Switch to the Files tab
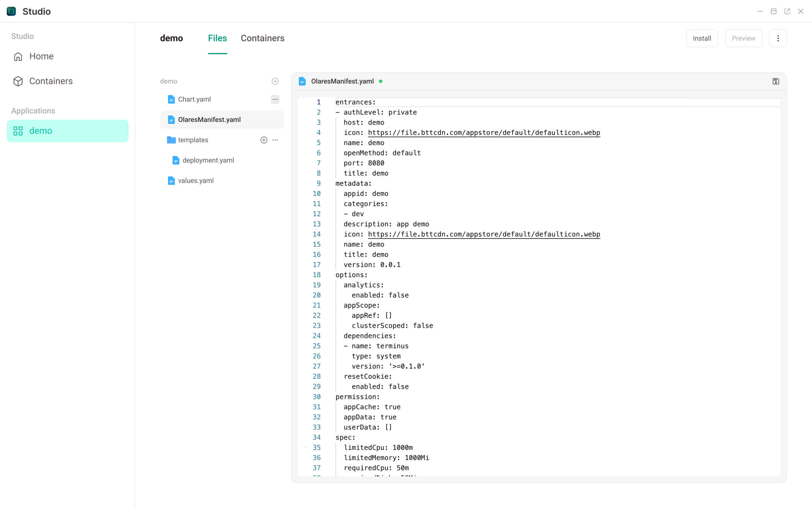This screenshot has width=812, height=508. (x=217, y=38)
